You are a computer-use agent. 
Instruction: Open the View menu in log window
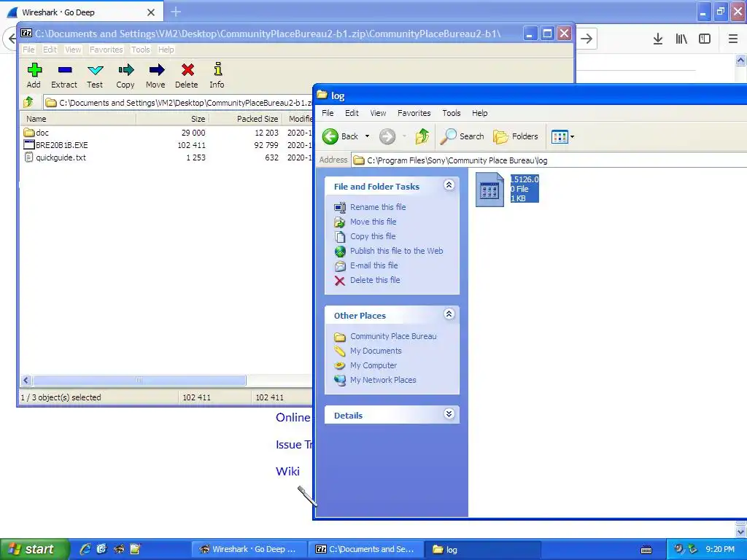(378, 113)
